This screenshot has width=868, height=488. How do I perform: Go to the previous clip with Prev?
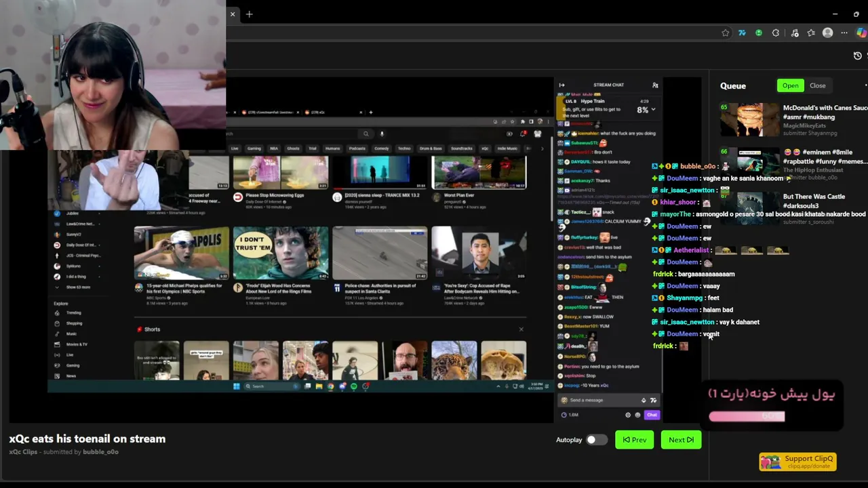(635, 440)
